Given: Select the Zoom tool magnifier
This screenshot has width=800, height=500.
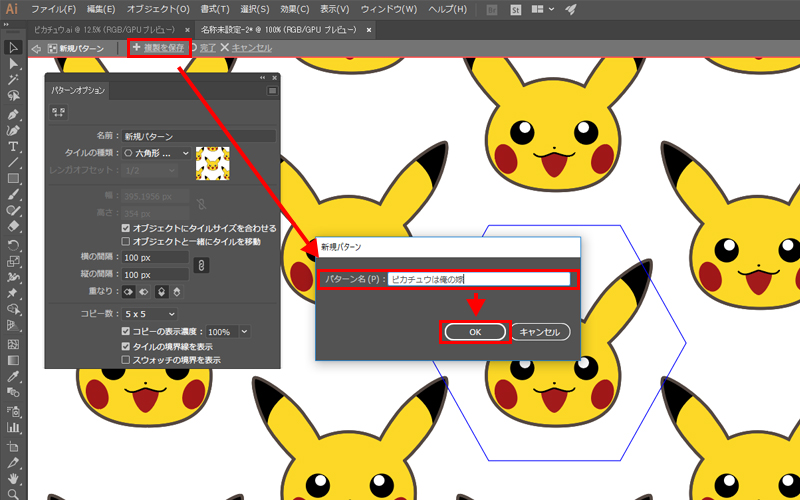Looking at the screenshot, I should click(x=13, y=494).
